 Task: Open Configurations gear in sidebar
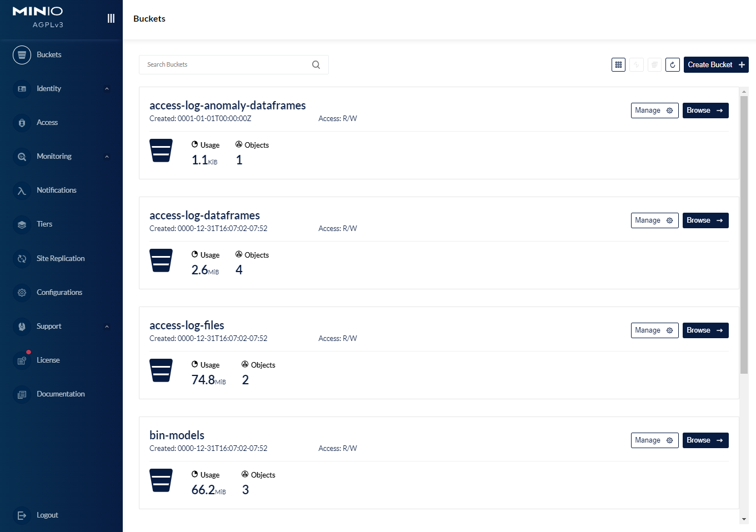[22, 293]
